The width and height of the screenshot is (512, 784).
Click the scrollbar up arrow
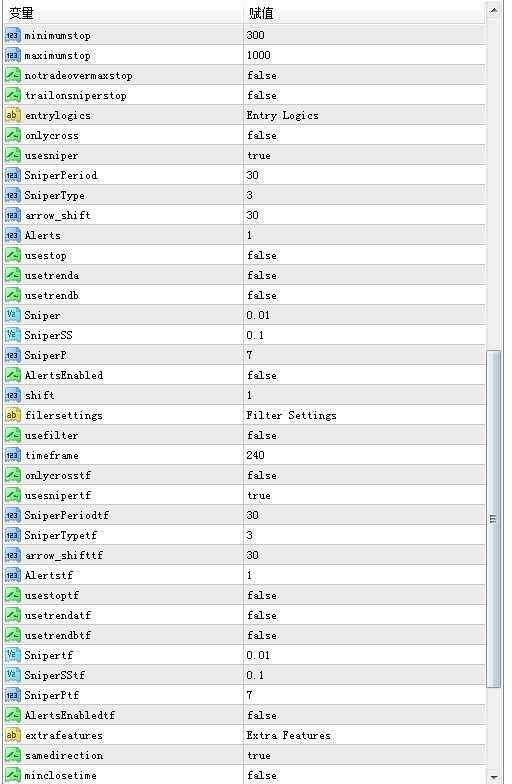click(494, 10)
